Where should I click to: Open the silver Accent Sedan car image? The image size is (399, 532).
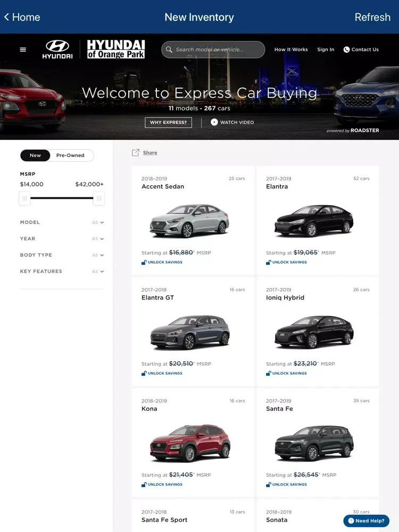[x=190, y=221]
